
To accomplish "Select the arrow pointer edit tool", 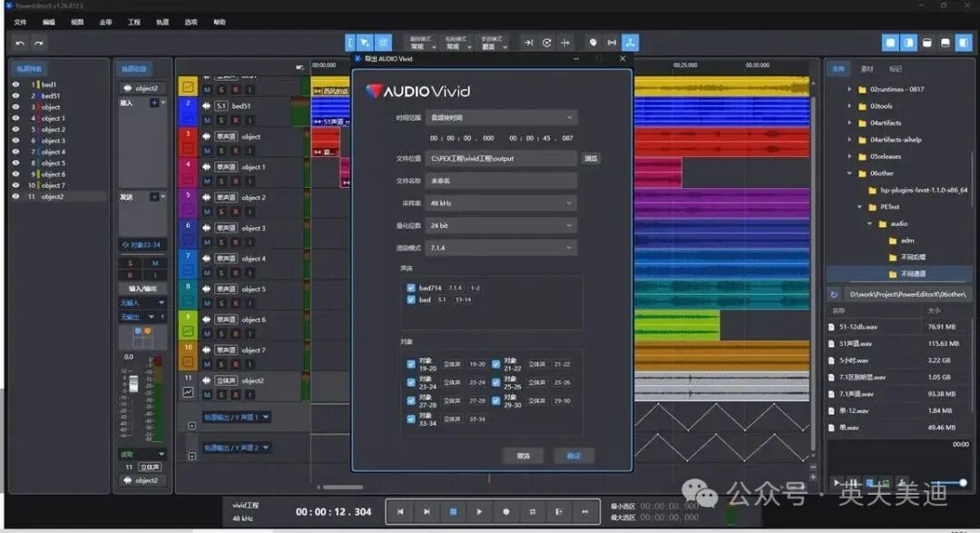I will point(365,43).
